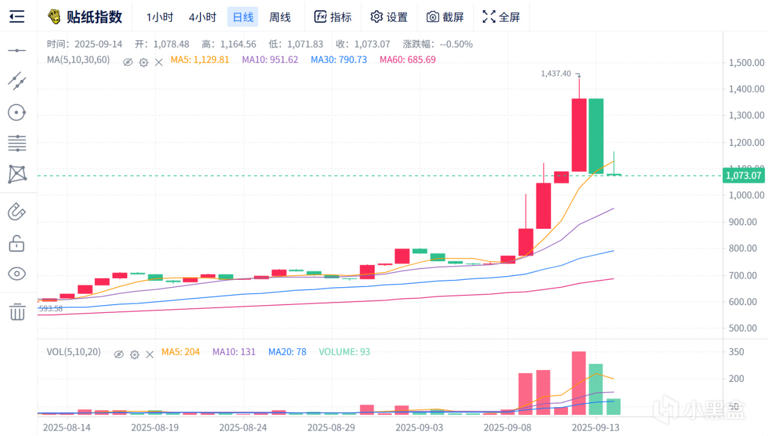
Task: Switch to the 周线 timeframe
Action: [x=280, y=17]
